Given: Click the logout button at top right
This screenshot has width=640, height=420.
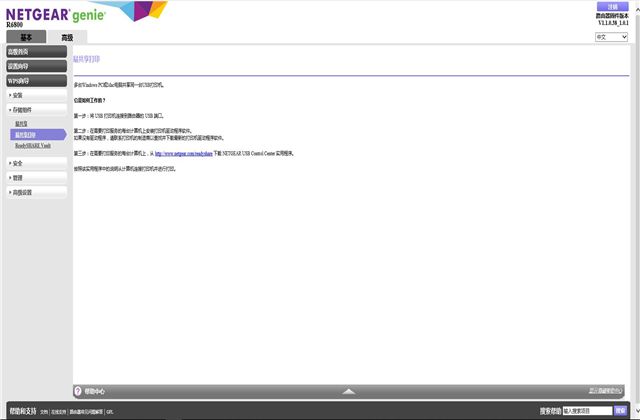Looking at the screenshot, I should click(612, 7).
